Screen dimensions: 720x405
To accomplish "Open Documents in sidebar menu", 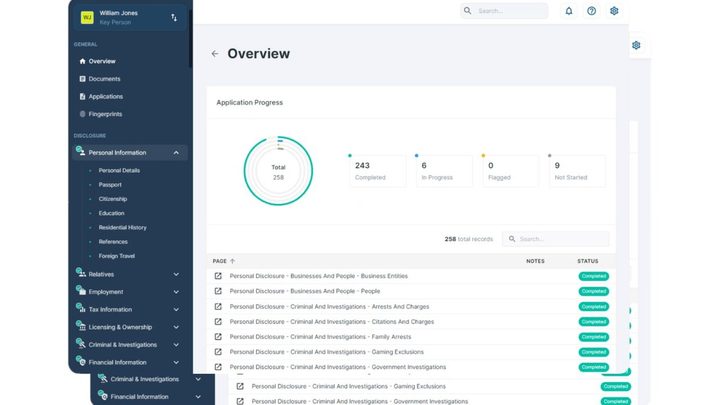I will pos(104,79).
